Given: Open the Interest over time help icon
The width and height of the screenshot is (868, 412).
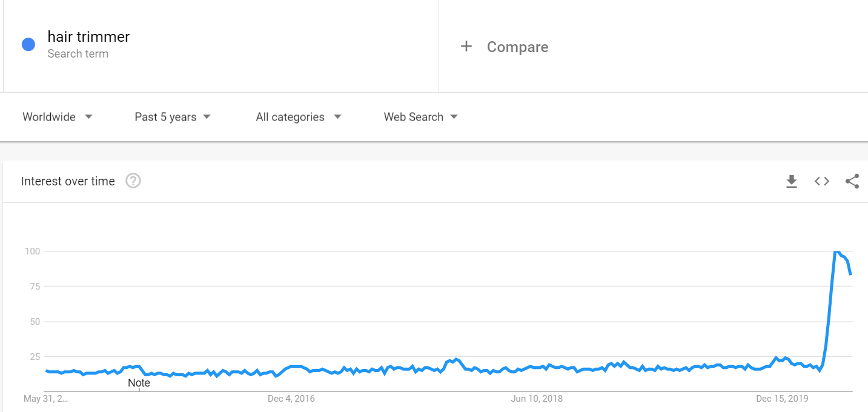Looking at the screenshot, I should [x=133, y=181].
